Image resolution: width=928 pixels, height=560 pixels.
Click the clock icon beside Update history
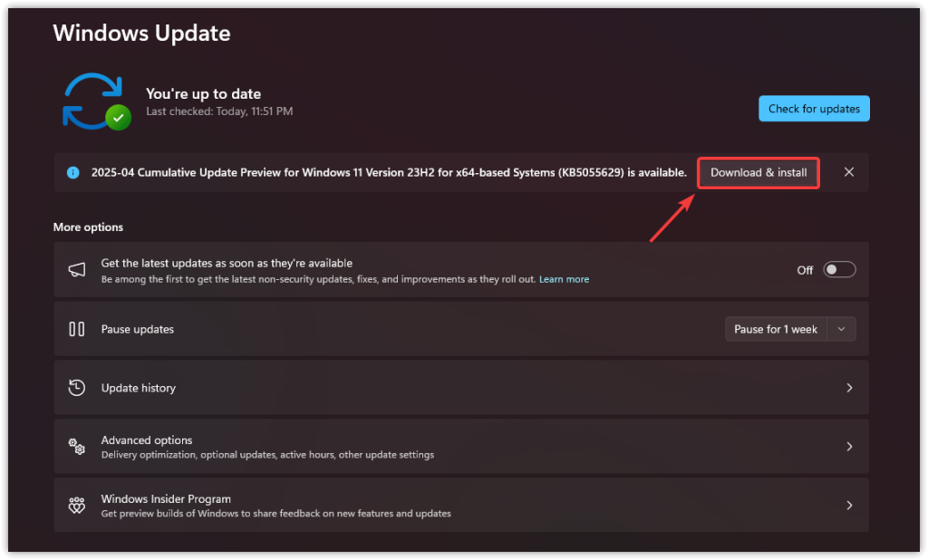(77, 387)
